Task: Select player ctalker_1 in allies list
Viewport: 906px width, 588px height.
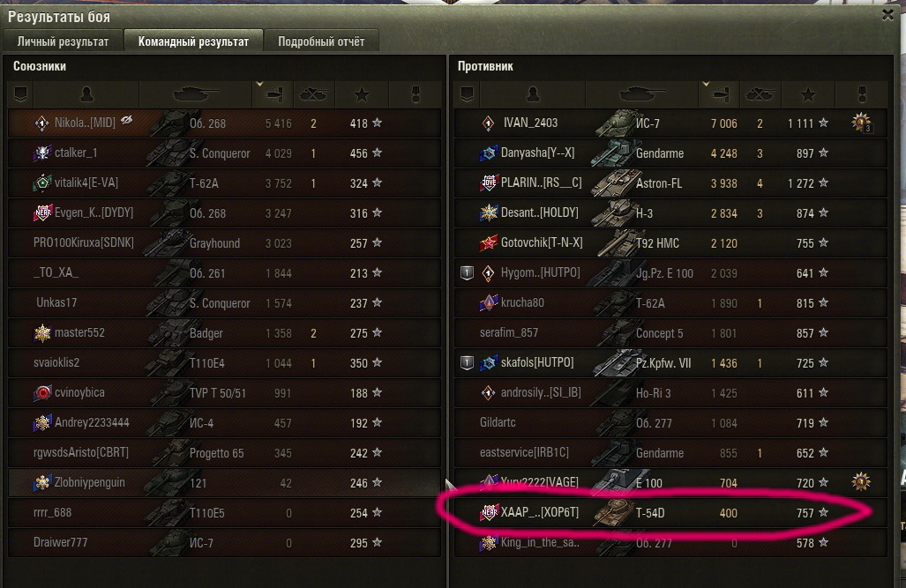Action: pos(224,153)
